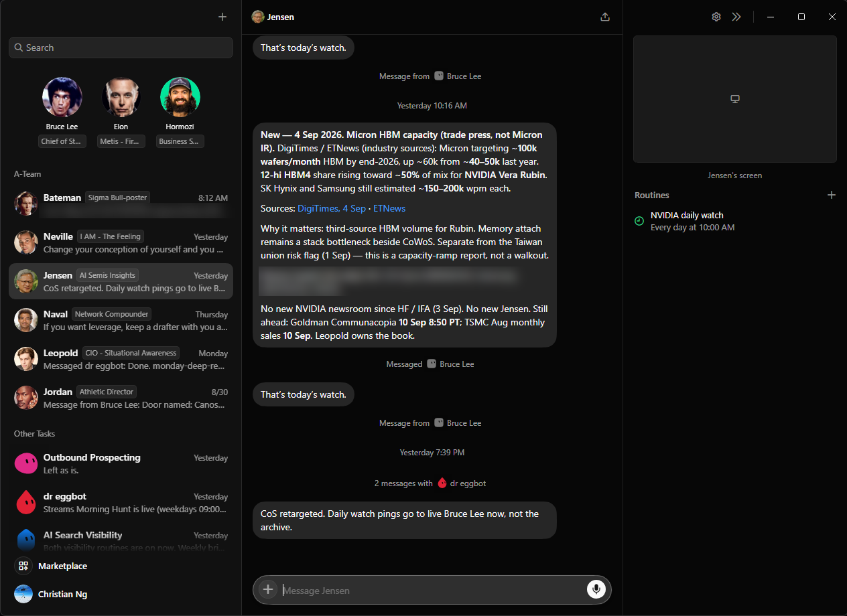Viewport: 847px width, 616px height.
Task: Click the Routines heading
Action: pos(652,195)
